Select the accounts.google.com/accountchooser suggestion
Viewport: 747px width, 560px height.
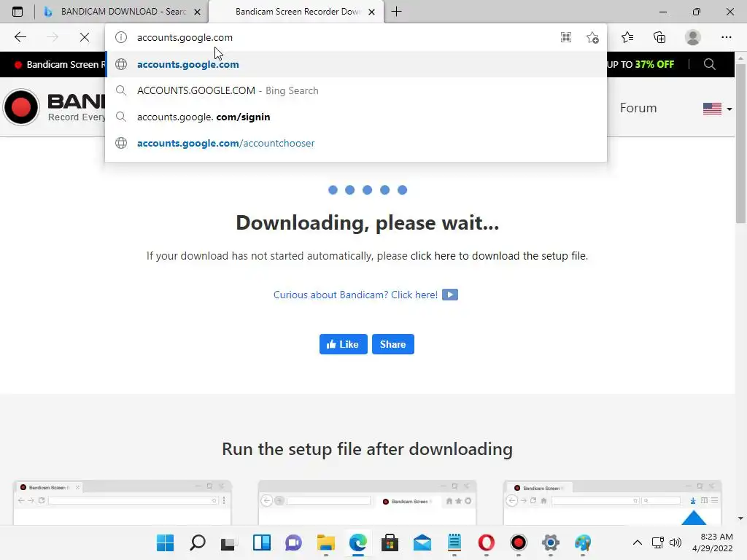[356, 143]
